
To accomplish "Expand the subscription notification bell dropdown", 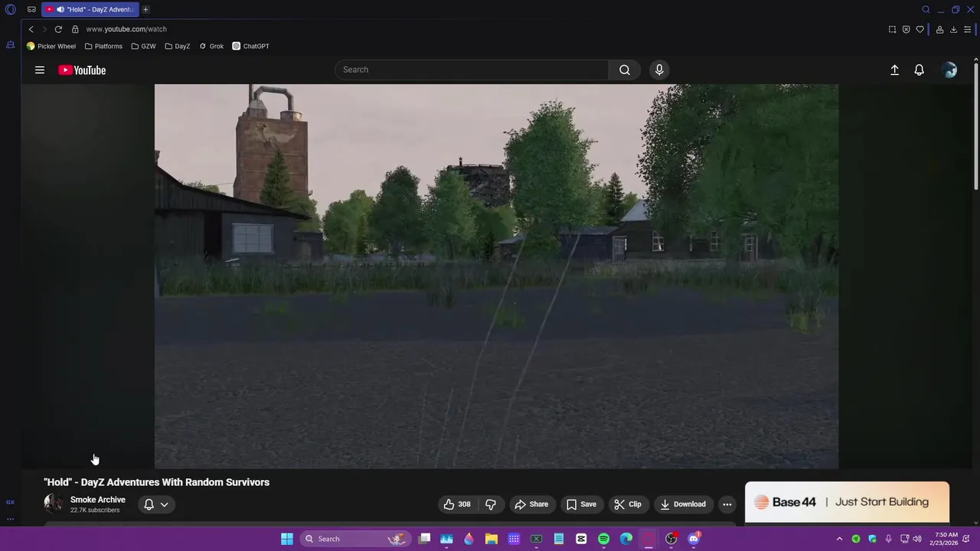I will (155, 504).
